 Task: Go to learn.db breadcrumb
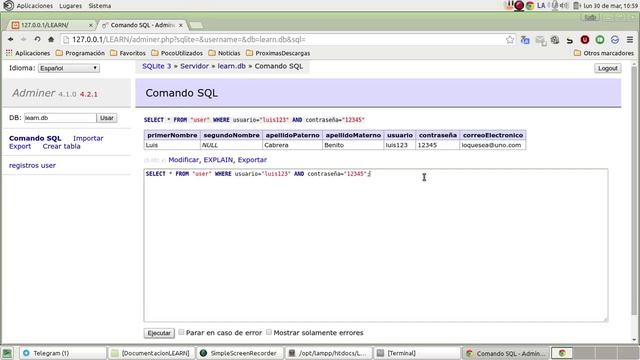click(x=231, y=66)
